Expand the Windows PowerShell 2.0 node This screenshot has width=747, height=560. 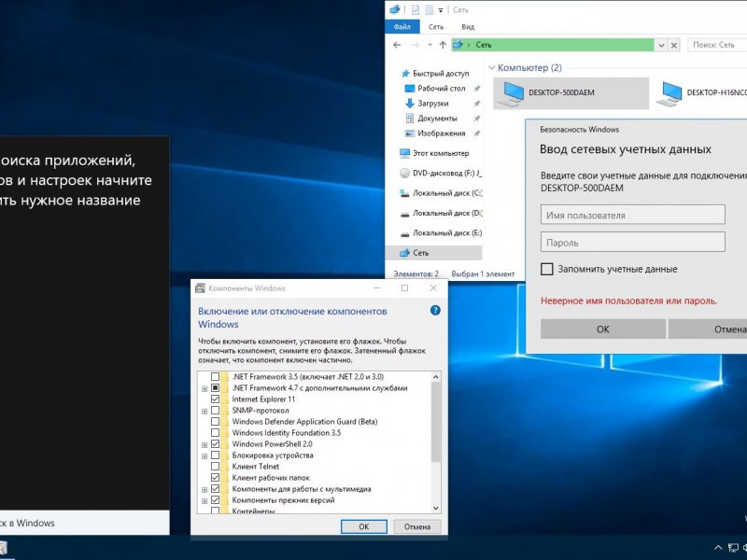point(204,445)
